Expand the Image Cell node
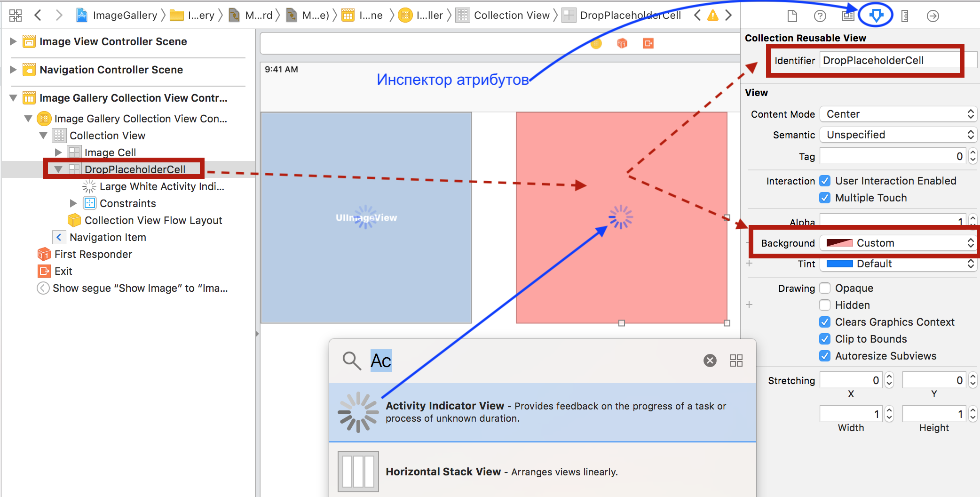This screenshot has width=980, height=497. tap(58, 152)
